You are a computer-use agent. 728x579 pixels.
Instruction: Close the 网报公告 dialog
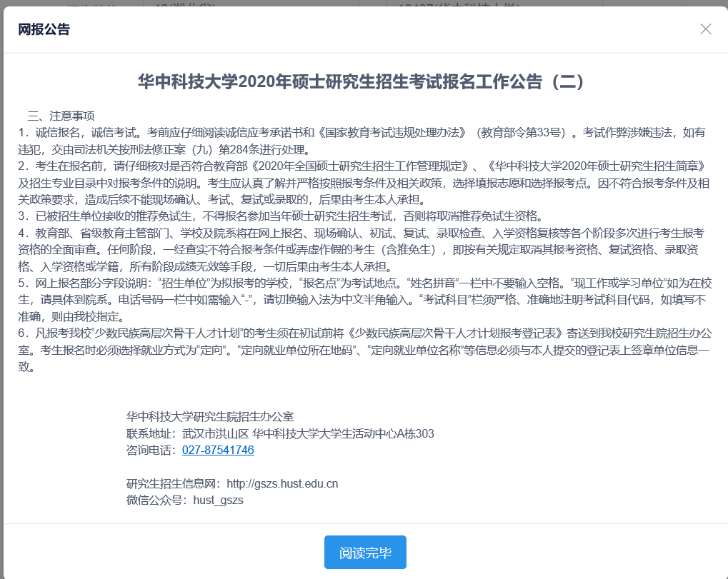[706, 29]
